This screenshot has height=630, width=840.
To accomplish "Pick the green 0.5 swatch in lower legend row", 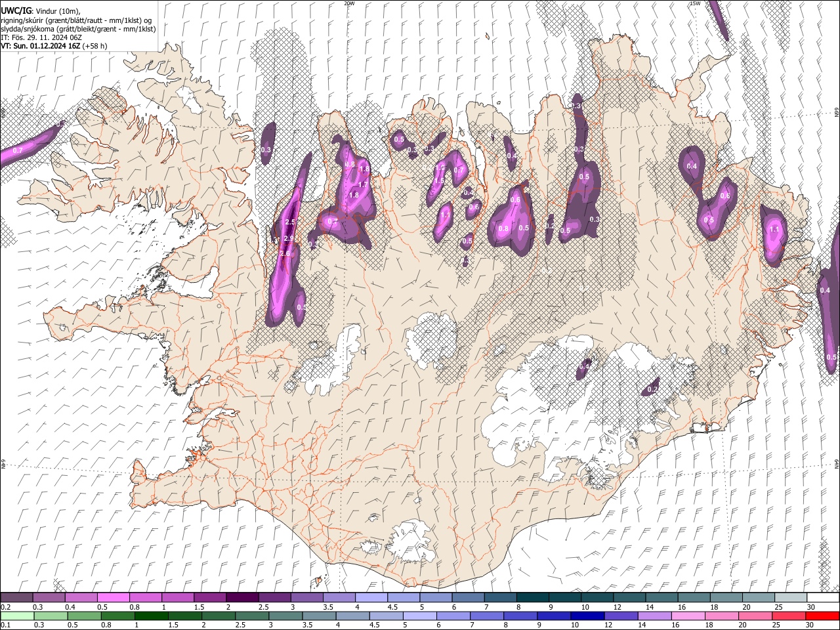I will [83, 616].
